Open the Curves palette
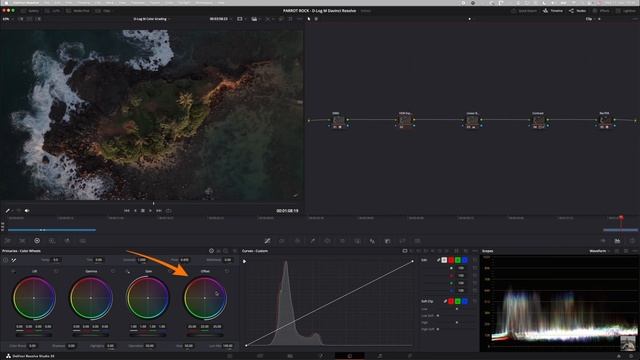The width and height of the screenshot is (640, 360). click(267, 241)
